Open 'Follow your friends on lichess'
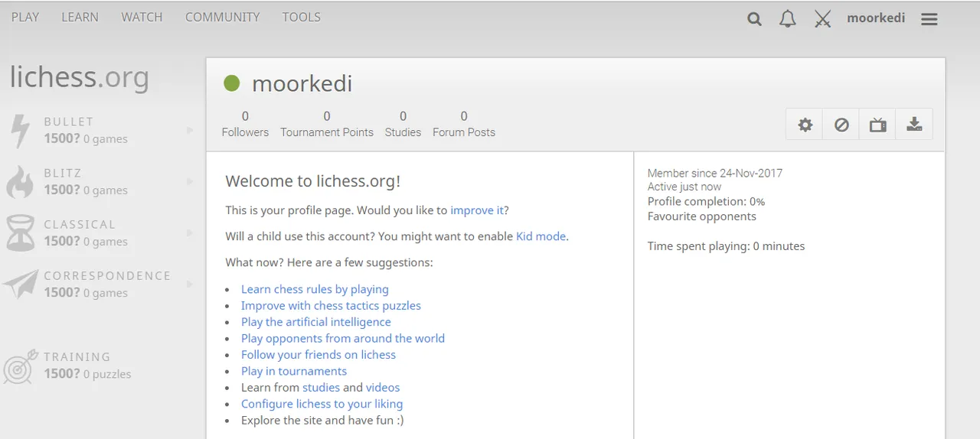Viewport: 980px width, 439px height. (318, 355)
